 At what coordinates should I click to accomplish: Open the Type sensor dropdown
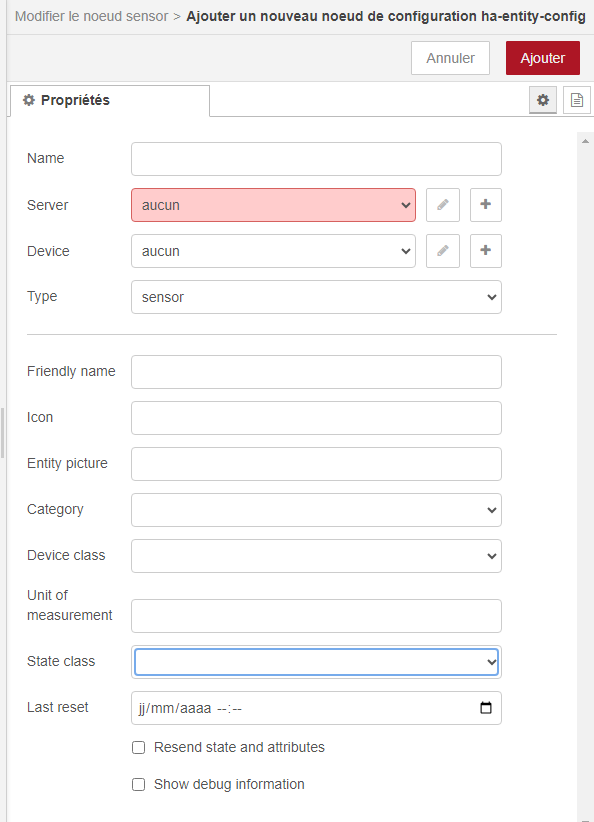coord(316,297)
